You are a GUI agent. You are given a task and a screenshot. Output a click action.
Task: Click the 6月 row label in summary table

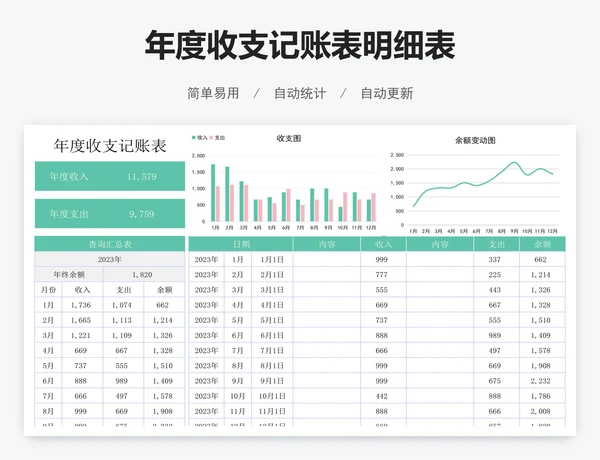pos(48,381)
